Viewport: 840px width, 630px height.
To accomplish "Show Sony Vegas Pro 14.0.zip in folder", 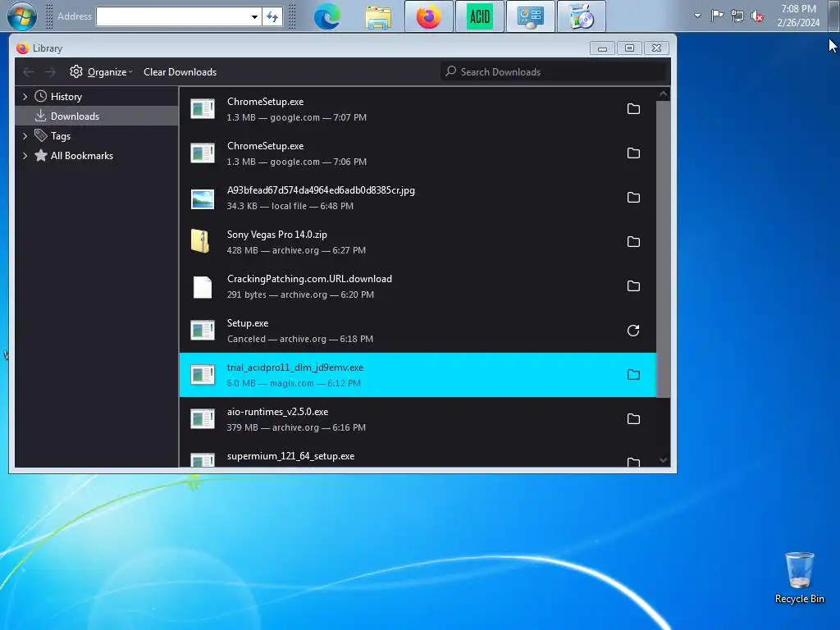I will pos(633,242).
